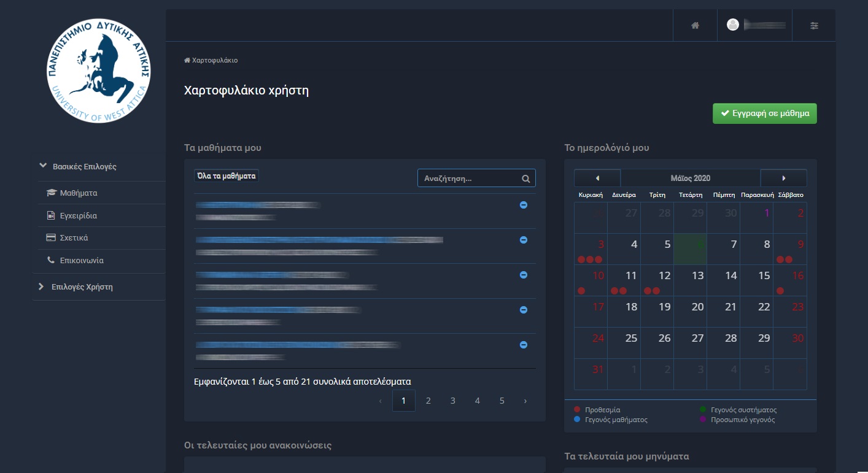Click the minus icon on third course

click(x=524, y=275)
